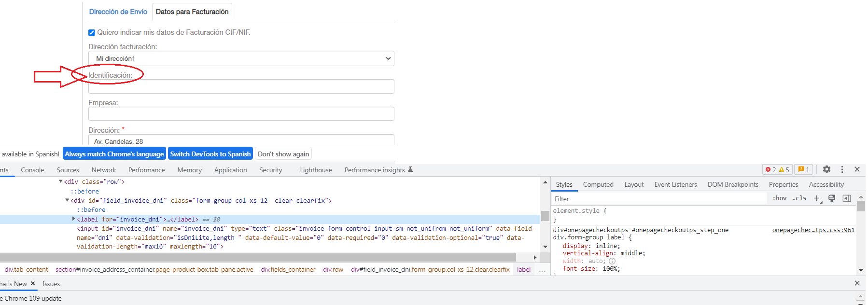Open the Dirección de Envío tab
The height and width of the screenshot is (305, 868).
[x=118, y=12]
